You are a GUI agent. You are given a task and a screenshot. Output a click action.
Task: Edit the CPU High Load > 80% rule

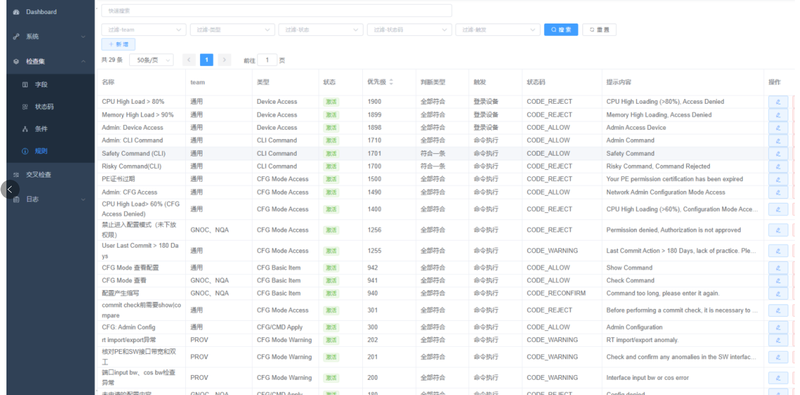tap(778, 102)
